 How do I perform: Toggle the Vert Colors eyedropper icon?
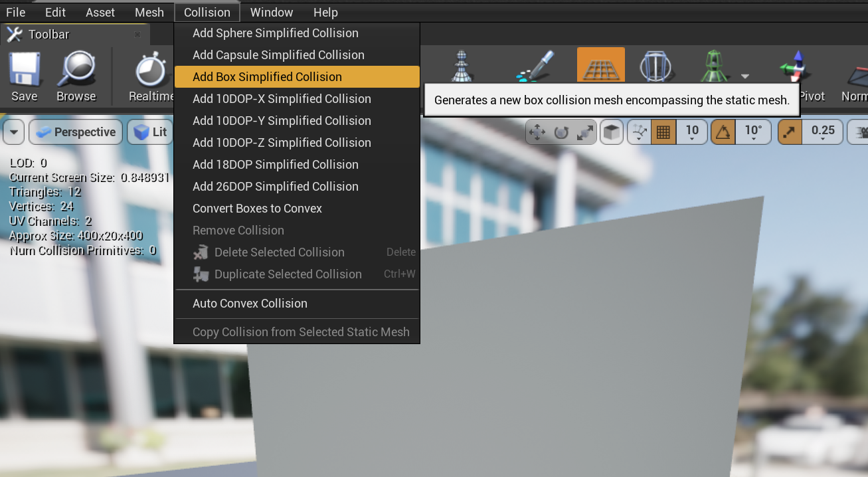tap(535, 66)
